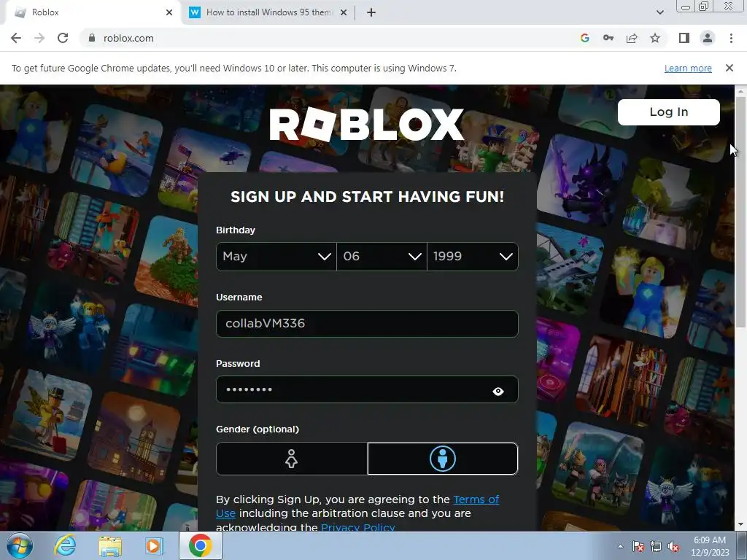
Task: Launch Internet Explorer from the taskbar
Action: point(65,545)
